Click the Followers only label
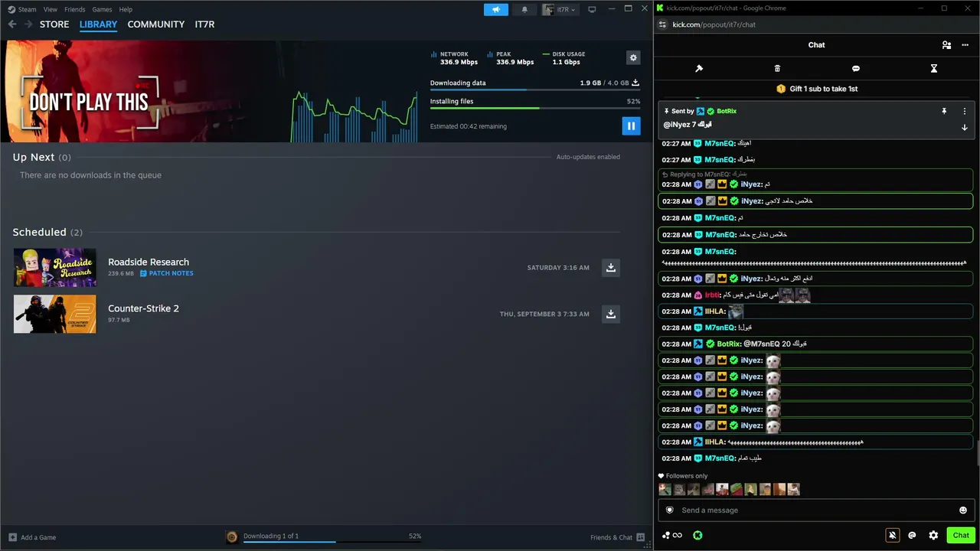 pyautogui.click(x=687, y=476)
